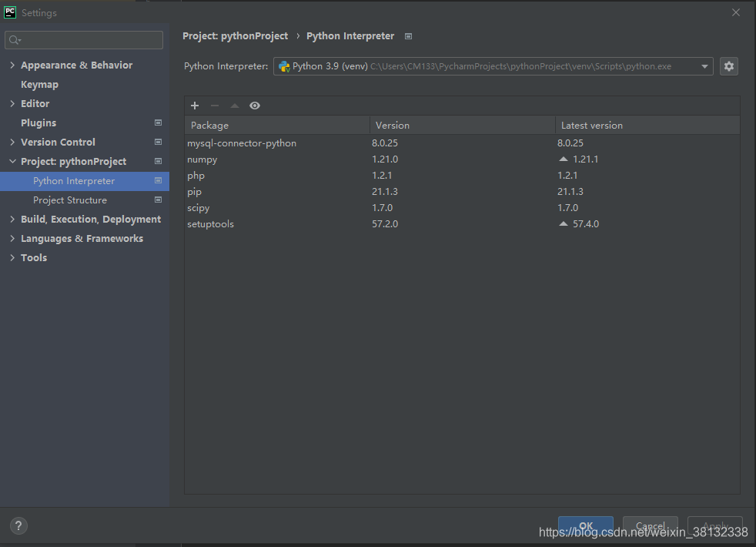
Task: Expand the Version Control section
Action: point(12,143)
